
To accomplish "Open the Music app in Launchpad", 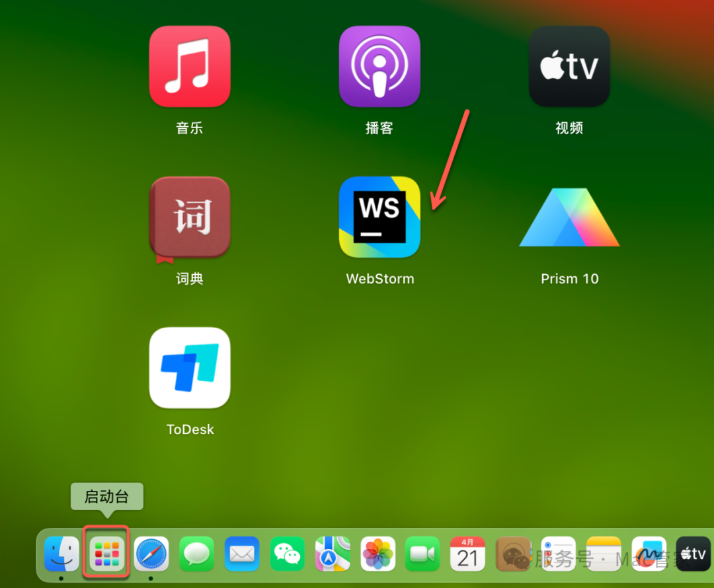I will pyautogui.click(x=190, y=67).
